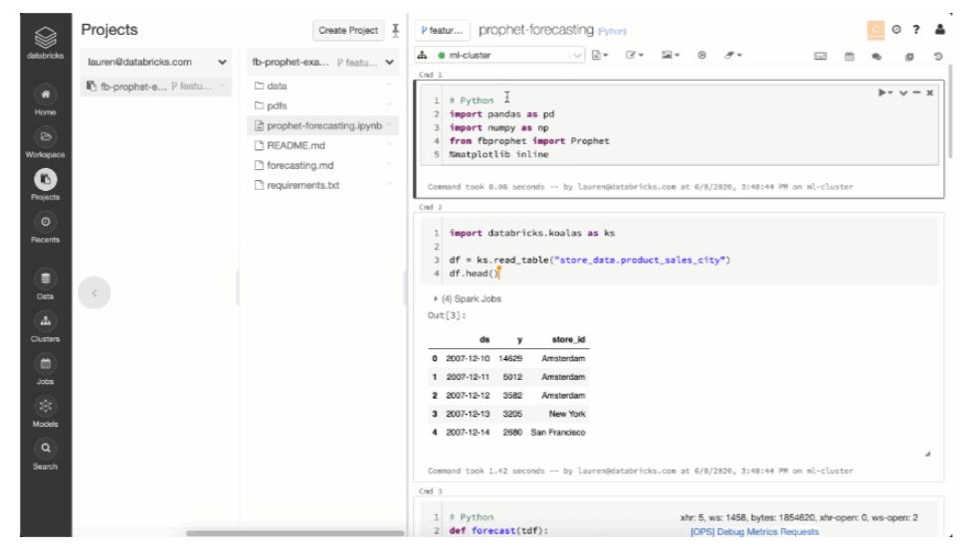This screenshot has width=962, height=560.
Task: Open the README.md row menu arrow
Action: (x=389, y=144)
